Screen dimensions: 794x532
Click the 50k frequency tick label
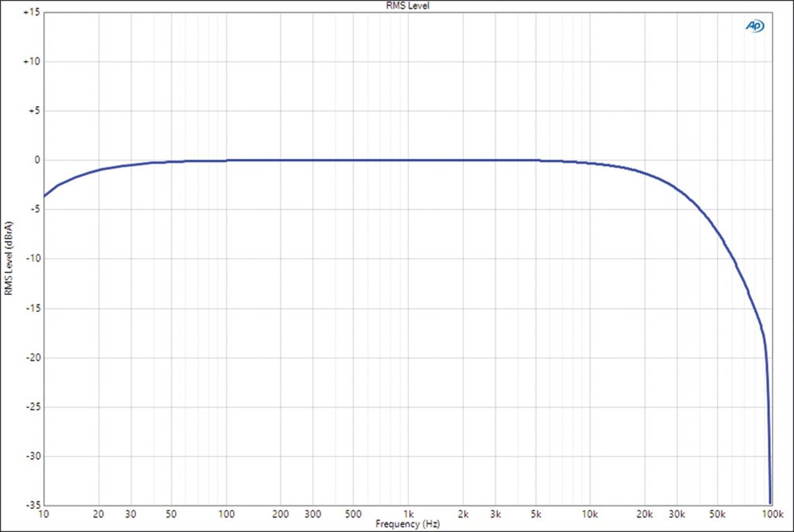click(x=717, y=514)
